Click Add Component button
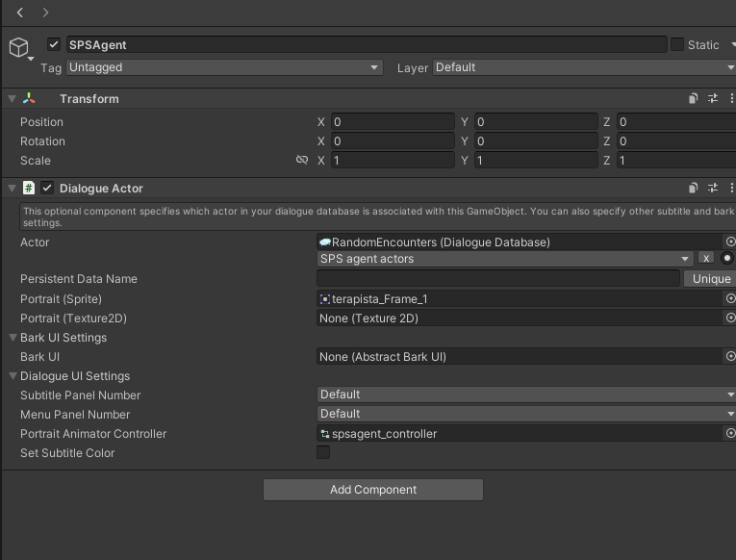 [372, 490]
